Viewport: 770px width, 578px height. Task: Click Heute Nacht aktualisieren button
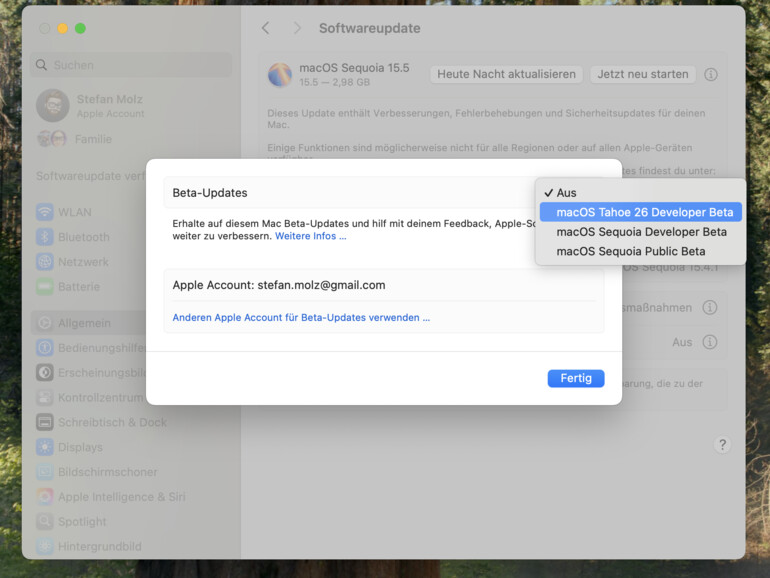(x=506, y=74)
